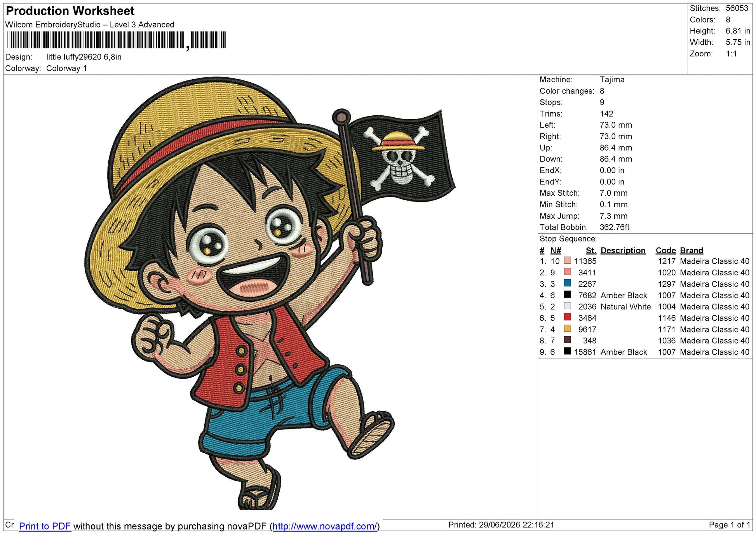Viewport: 756px width, 534px height.
Task: Pick the yellow swatch for code 1171
Action: pyautogui.click(x=567, y=329)
